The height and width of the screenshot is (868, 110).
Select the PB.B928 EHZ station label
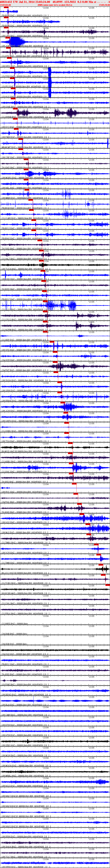pyautogui.click(x=25, y=208)
